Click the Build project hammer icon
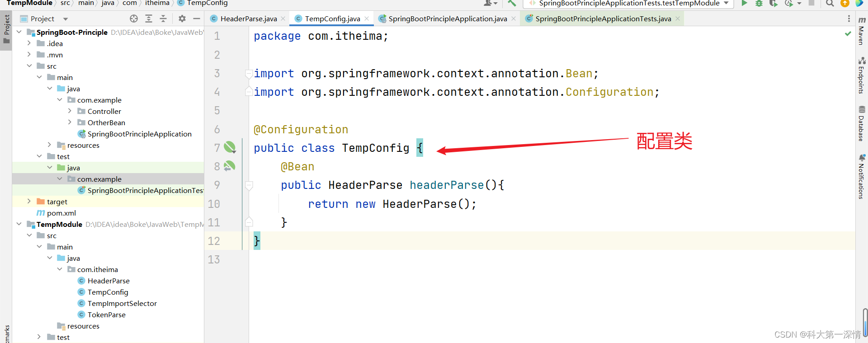The width and height of the screenshot is (868, 343). pyautogui.click(x=512, y=3)
